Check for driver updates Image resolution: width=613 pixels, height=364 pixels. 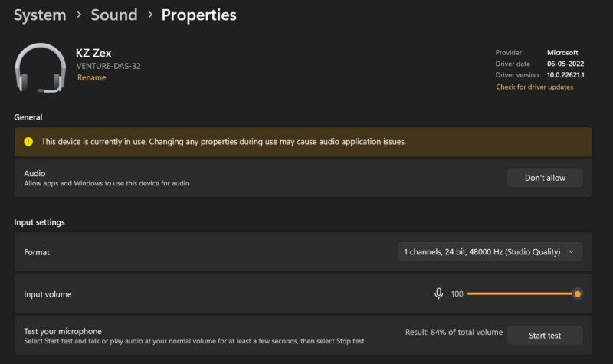pos(534,87)
